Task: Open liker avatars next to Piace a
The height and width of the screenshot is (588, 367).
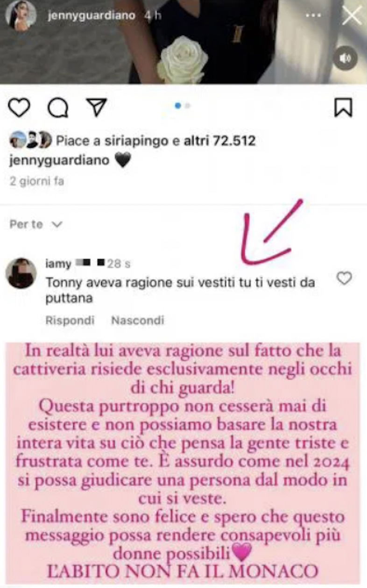Action: [x=30, y=140]
